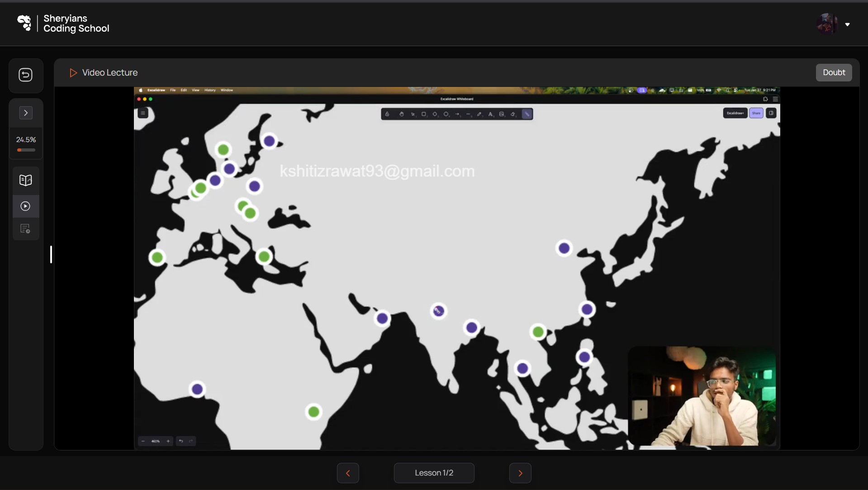Go to the next lesson arrow
The image size is (868, 490).
(520, 473)
